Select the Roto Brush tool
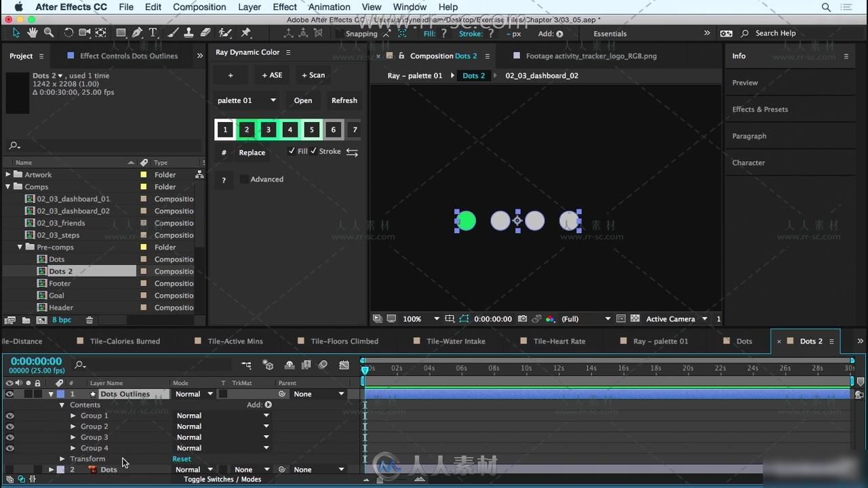The image size is (868, 488). click(225, 33)
